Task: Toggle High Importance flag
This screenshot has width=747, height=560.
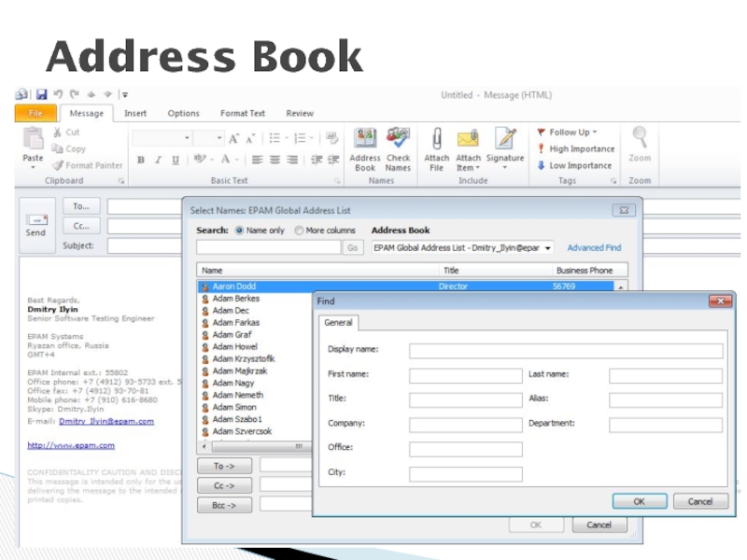Action: tap(576, 149)
